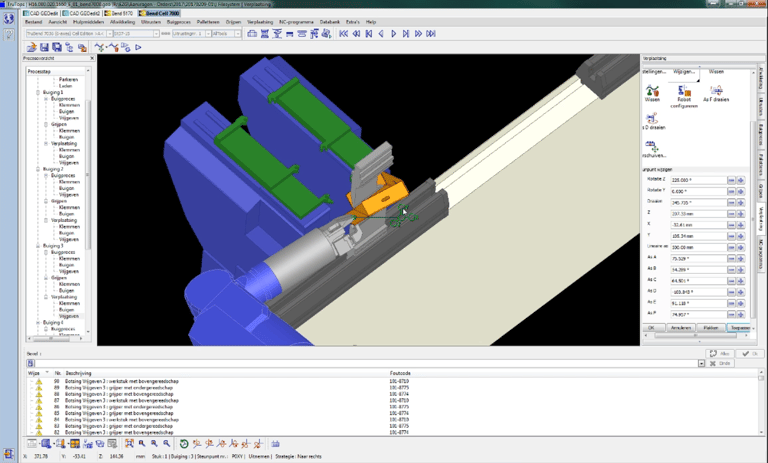The height and width of the screenshot is (463, 768).
Task: Click the Wijzigen tab in right panel
Action: tap(684, 72)
